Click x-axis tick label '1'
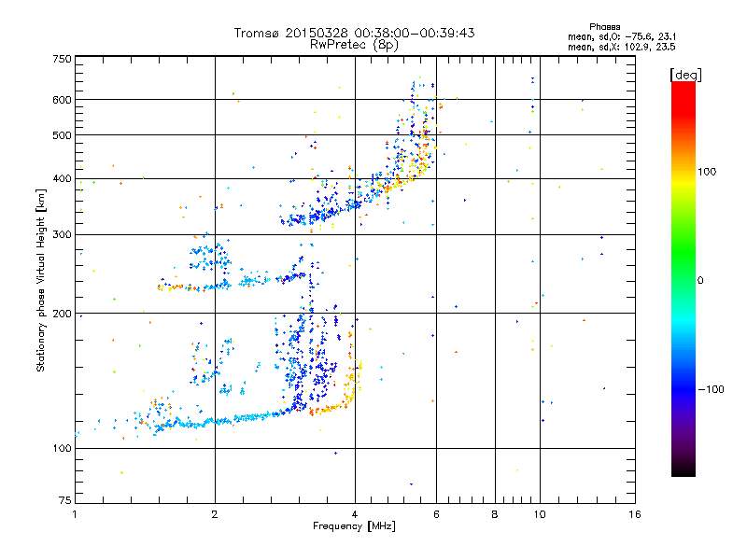 click(x=75, y=514)
